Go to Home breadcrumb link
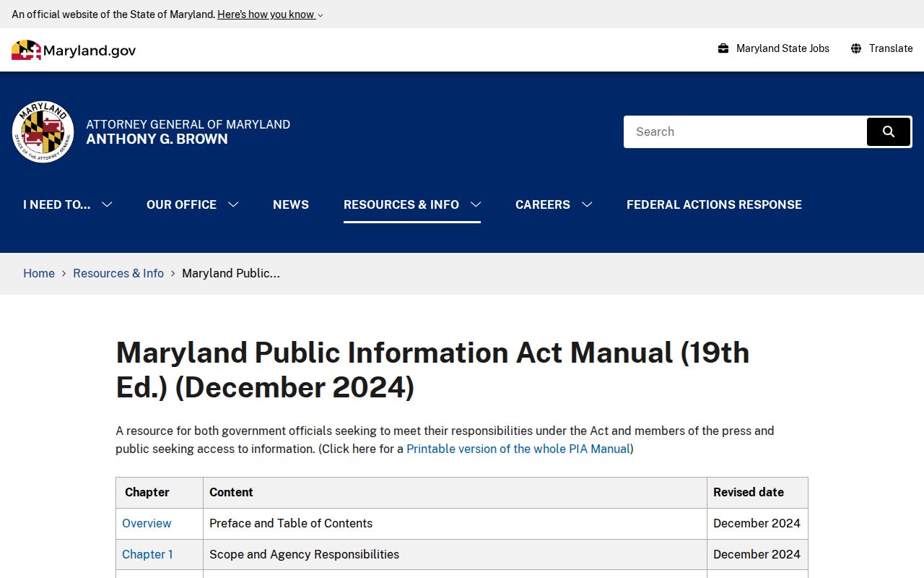 coord(39,273)
